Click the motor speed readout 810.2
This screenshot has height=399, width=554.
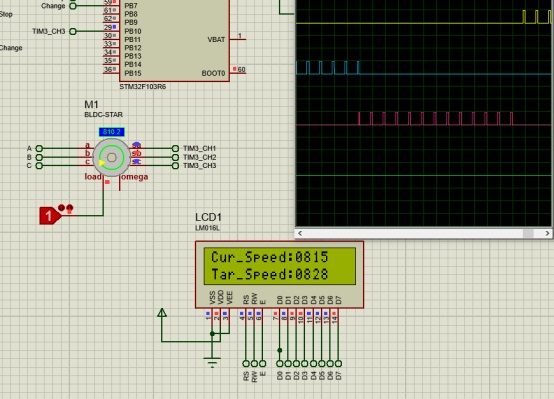111,132
